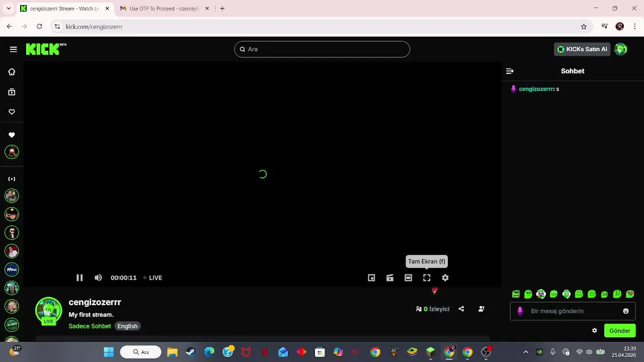Click the KICK logo
Image resolution: width=644 pixels, height=362 pixels.
(x=46, y=49)
